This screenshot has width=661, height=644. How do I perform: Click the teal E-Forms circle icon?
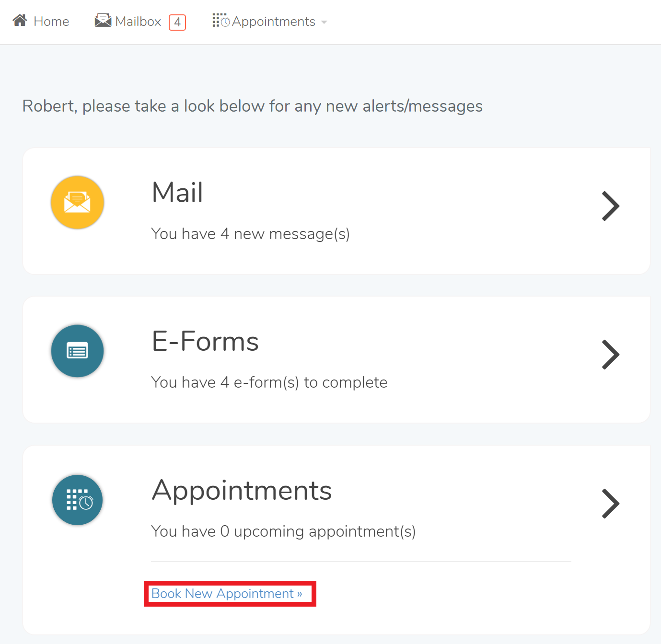coord(77,351)
